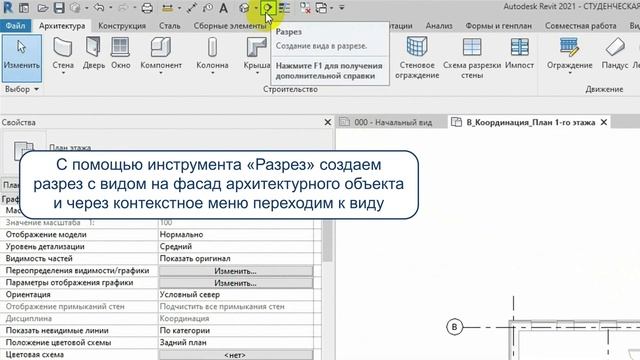Viewport: 640px width, 360px height.
Task: Click the Open file folder icon
Action: click(42, 8)
